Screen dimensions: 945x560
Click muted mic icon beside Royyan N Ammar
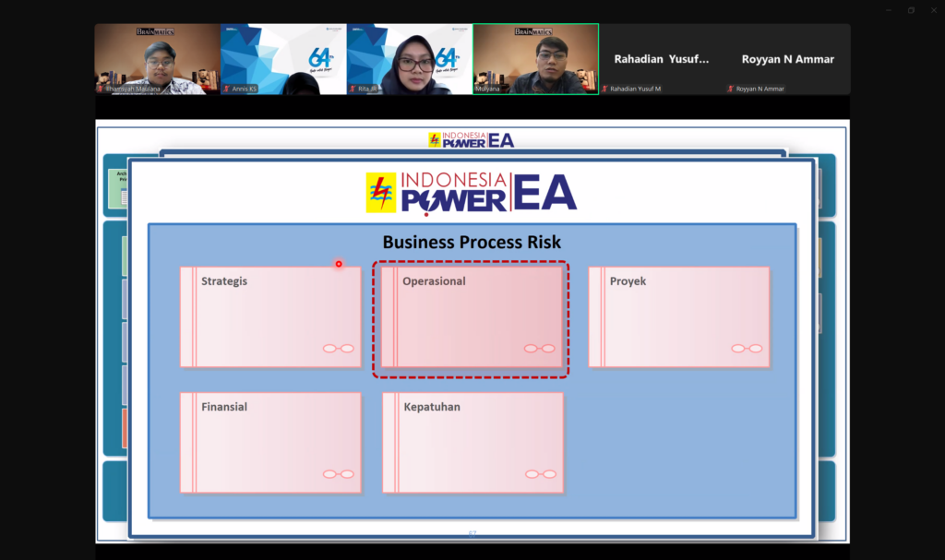point(730,89)
